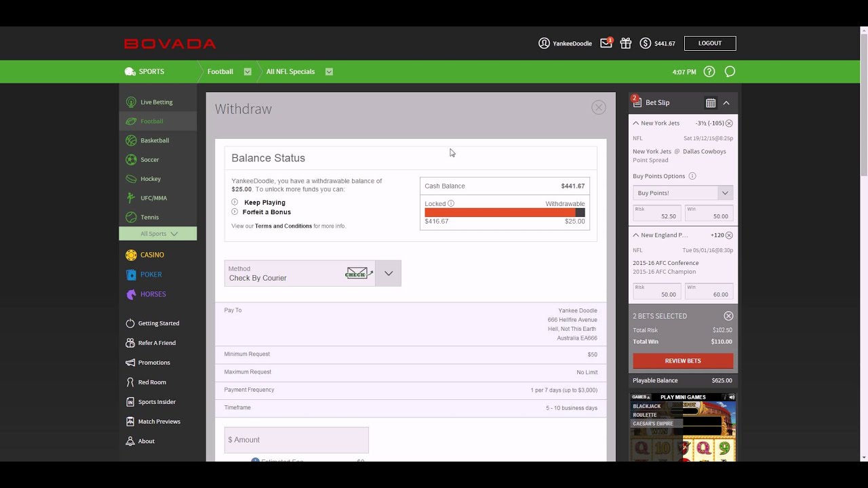Select Live Betting in sidebar
Viewport: 868px width, 488px height.
(x=157, y=102)
